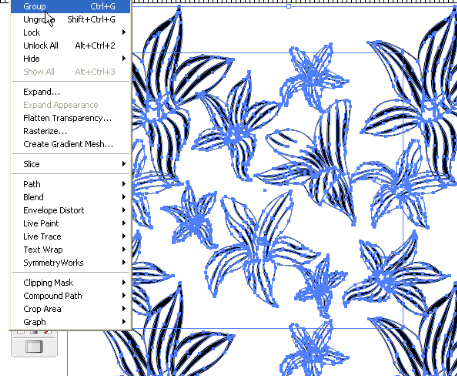Expand the Live Paint submenu
The width and height of the screenshot is (457, 376).
pos(70,223)
